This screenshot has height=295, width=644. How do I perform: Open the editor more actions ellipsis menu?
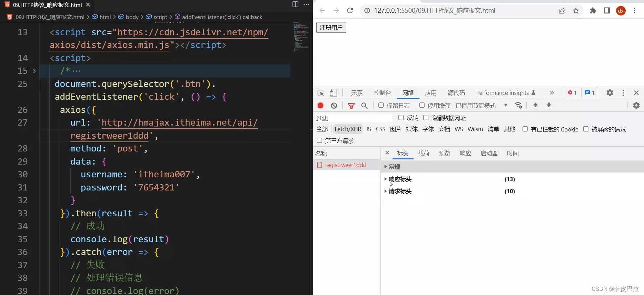click(x=306, y=4)
